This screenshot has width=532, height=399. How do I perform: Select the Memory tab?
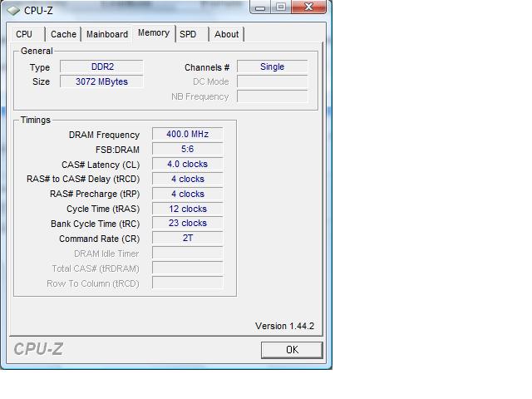tap(154, 33)
